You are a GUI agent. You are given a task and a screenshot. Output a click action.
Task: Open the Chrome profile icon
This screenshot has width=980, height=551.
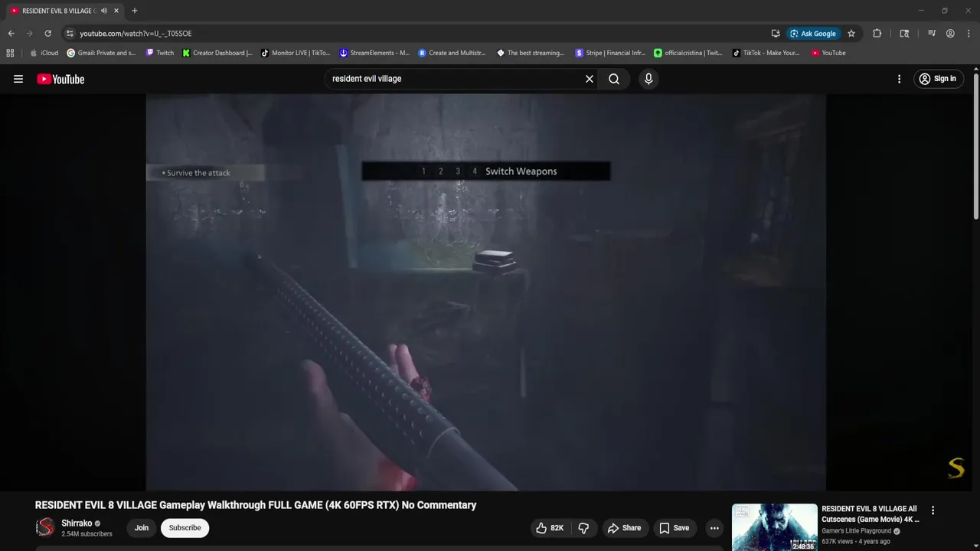click(x=950, y=34)
